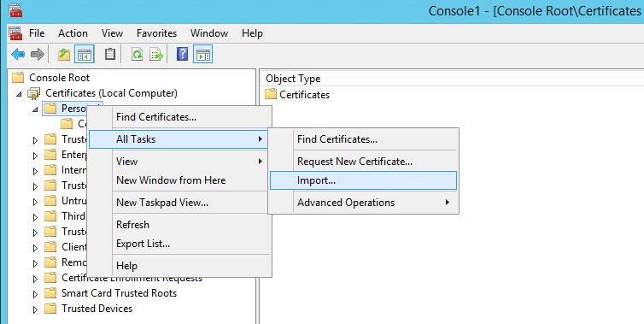This screenshot has height=324, width=644.
Task: Open the Help menu in menu bar
Action: click(x=252, y=32)
